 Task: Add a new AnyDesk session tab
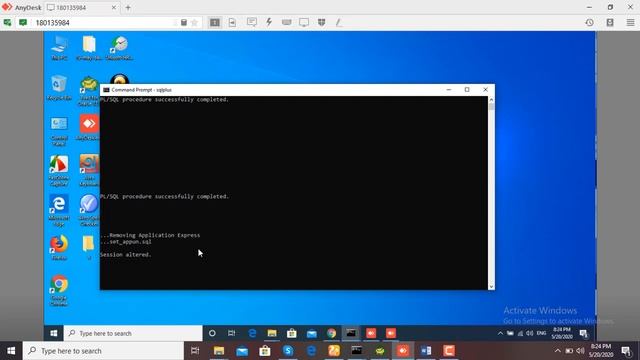click(128, 7)
